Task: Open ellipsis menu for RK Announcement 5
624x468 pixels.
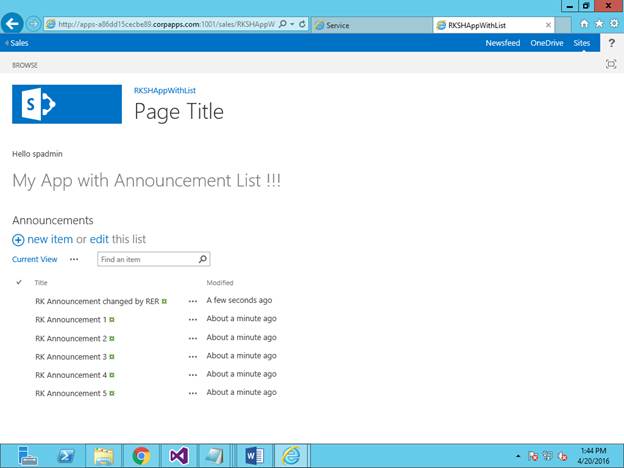Action: tap(193, 393)
